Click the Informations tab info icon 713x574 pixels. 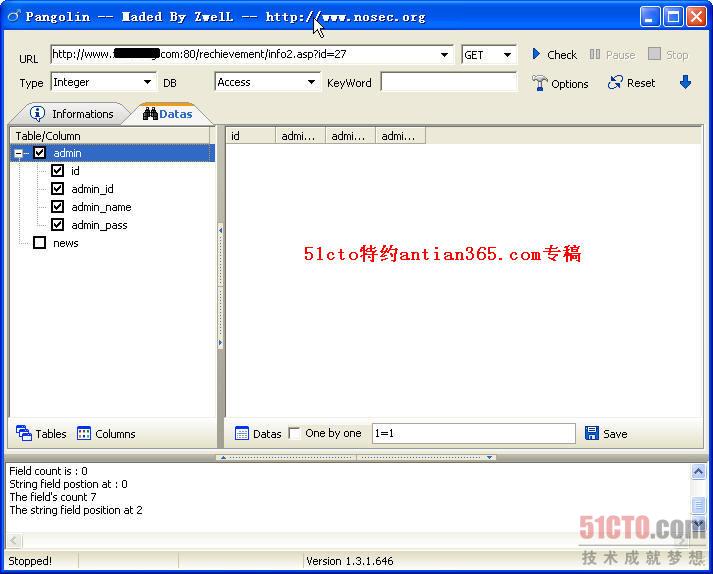pos(37,114)
